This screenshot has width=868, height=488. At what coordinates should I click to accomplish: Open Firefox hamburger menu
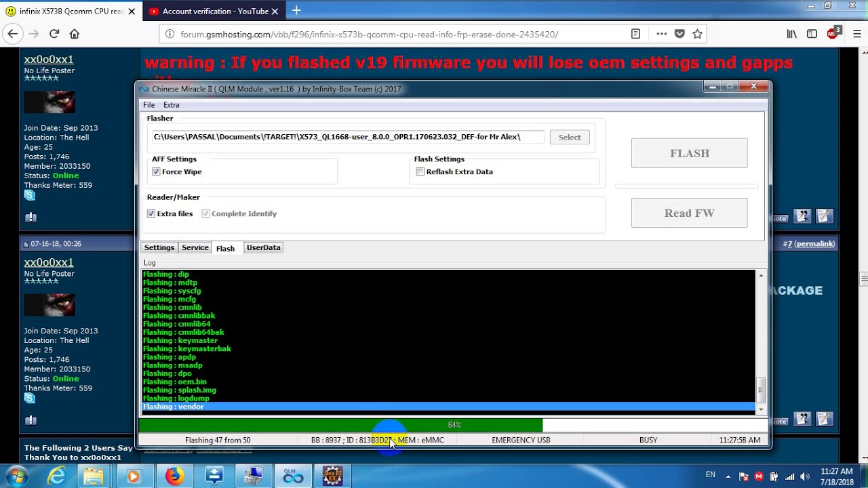point(856,34)
